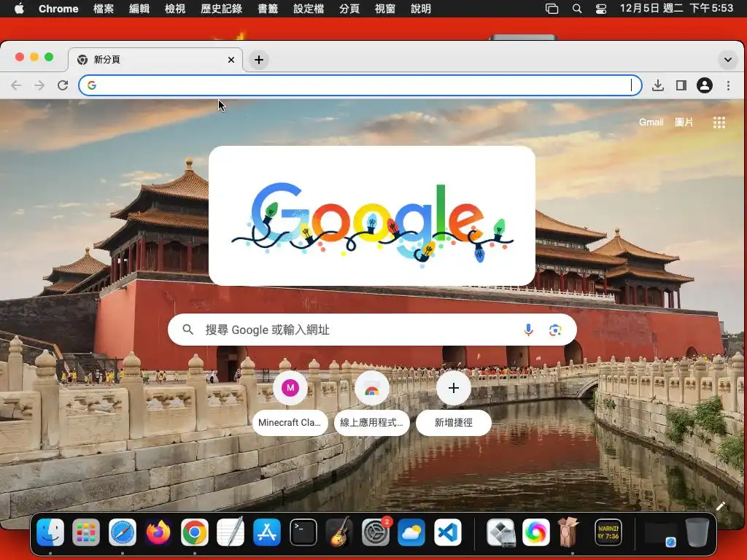Open The Unarchiver box icon in Dock
The height and width of the screenshot is (560, 747).
click(569, 532)
